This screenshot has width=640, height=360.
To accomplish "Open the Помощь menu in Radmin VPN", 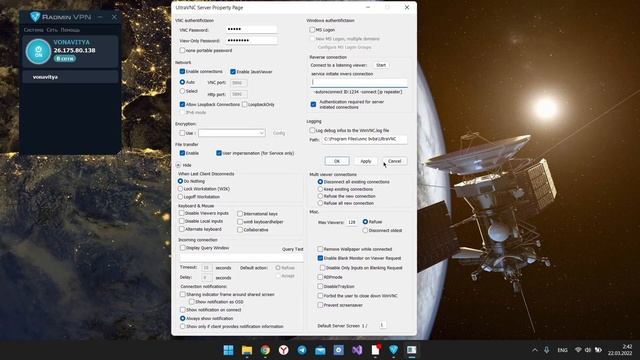I will [70, 30].
